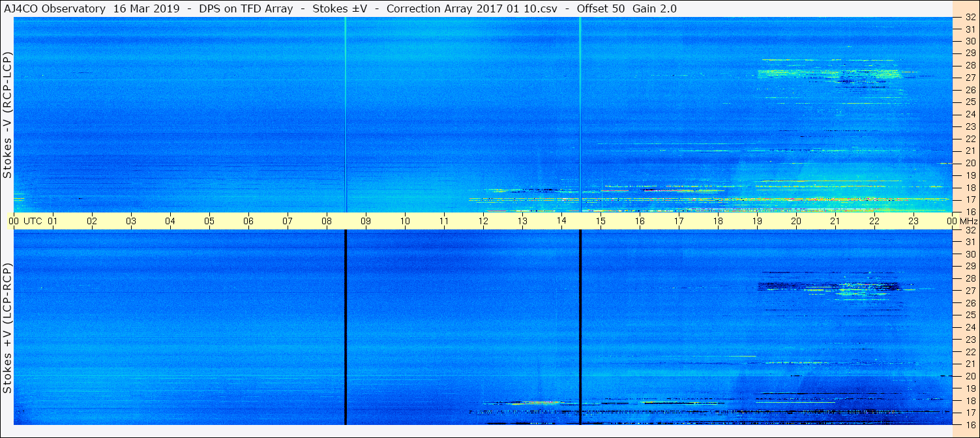The width and height of the screenshot is (980, 438).
Task: Select the 14 hour tick on time axis
Action: 561,221
